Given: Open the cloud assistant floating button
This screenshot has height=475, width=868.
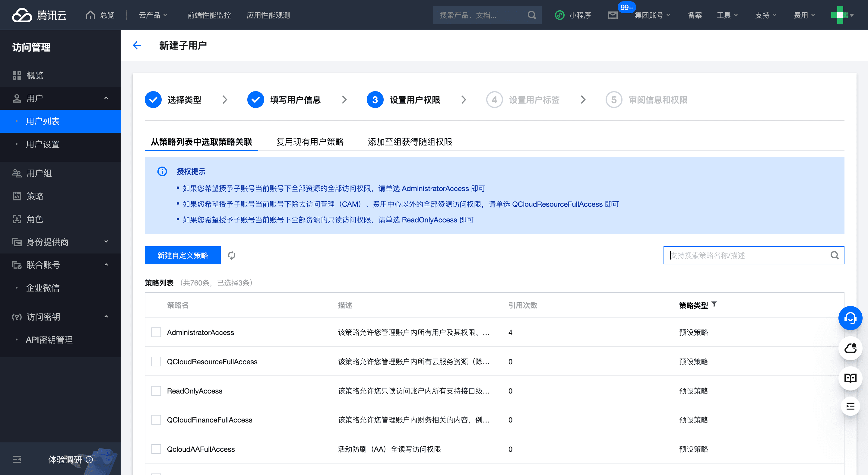Looking at the screenshot, I should (850, 348).
